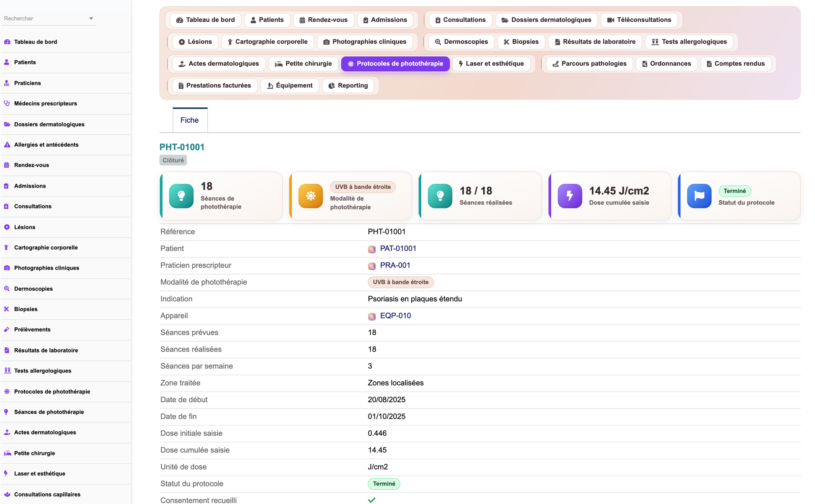Image resolution: width=815 pixels, height=504 pixels.
Task: Follow the EQP-010 equipment link
Action: [x=395, y=316]
